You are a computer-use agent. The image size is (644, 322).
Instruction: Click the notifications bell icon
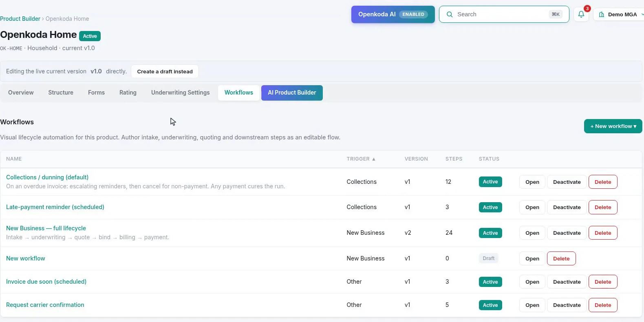(x=581, y=14)
